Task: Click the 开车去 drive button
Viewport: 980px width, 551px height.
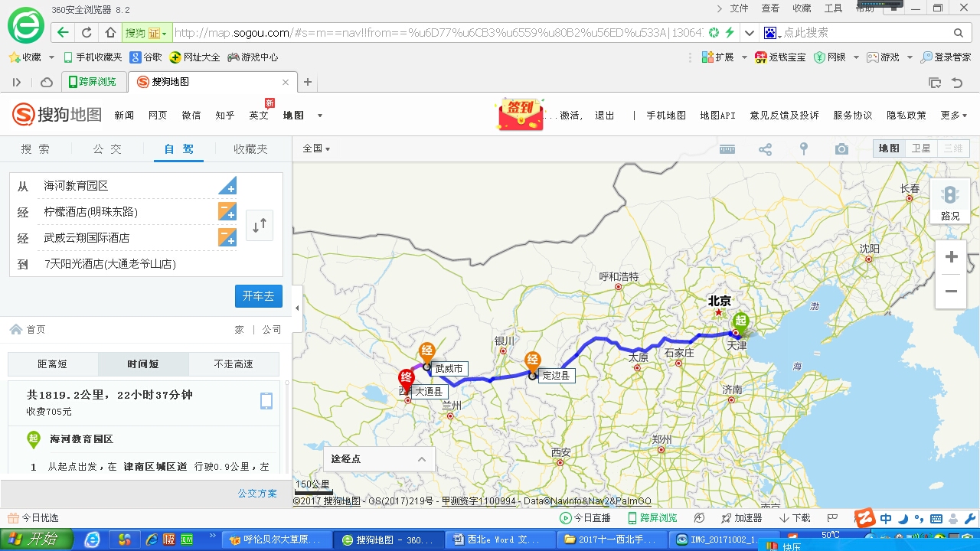Action: [258, 296]
